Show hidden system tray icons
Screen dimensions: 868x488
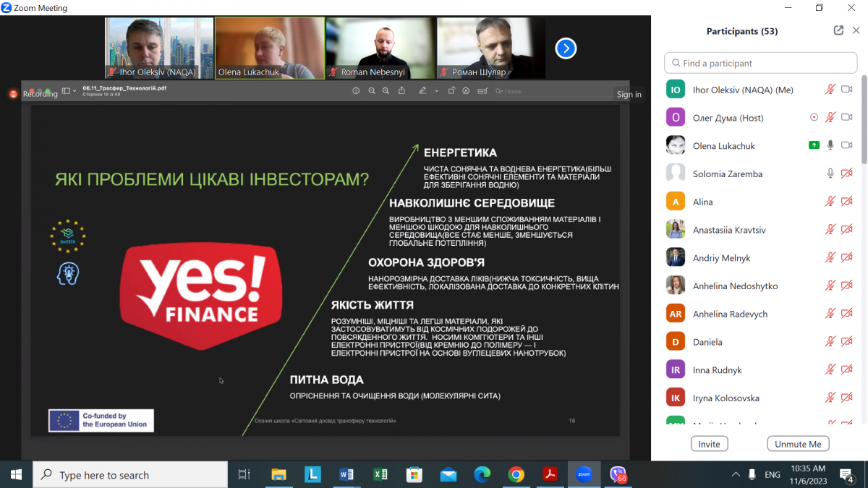click(x=736, y=475)
